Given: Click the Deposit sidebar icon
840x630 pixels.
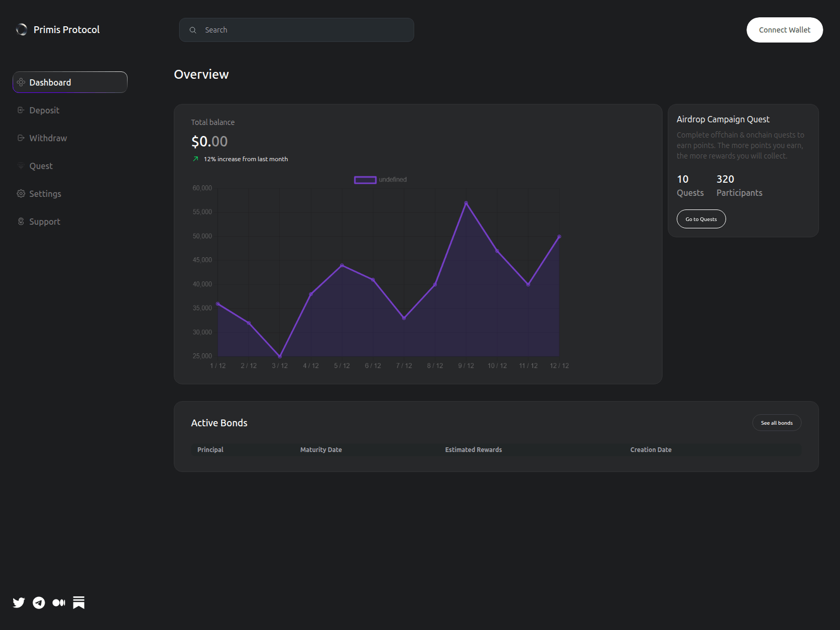Looking at the screenshot, I should (x=21, y=110).
